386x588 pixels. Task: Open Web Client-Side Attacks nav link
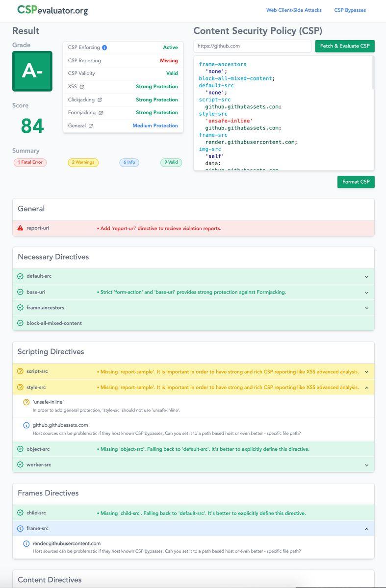294,10
